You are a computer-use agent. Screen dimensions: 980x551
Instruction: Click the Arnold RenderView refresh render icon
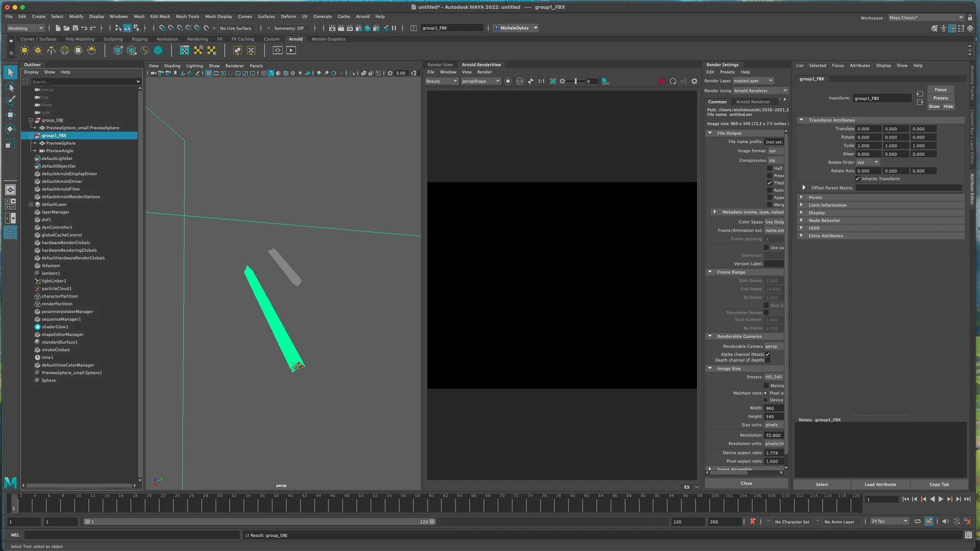673,81
